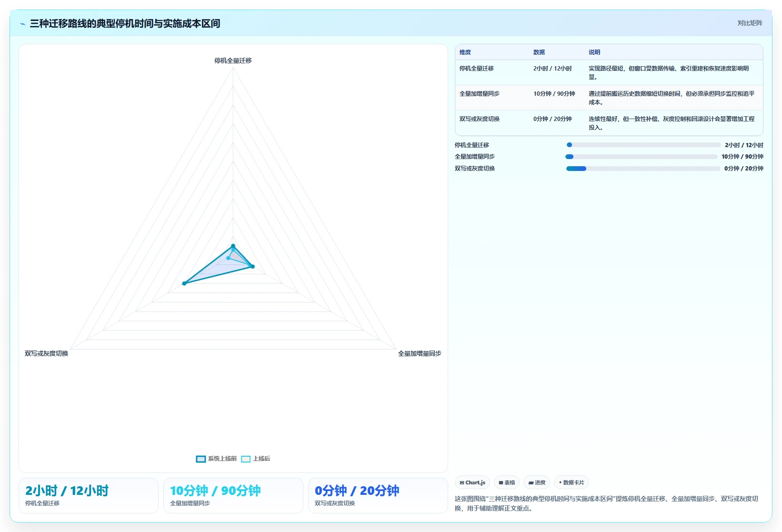Select the Chart.js tag chip
The height and width of the screenshot is (532, 782).
tap(472, 482)
